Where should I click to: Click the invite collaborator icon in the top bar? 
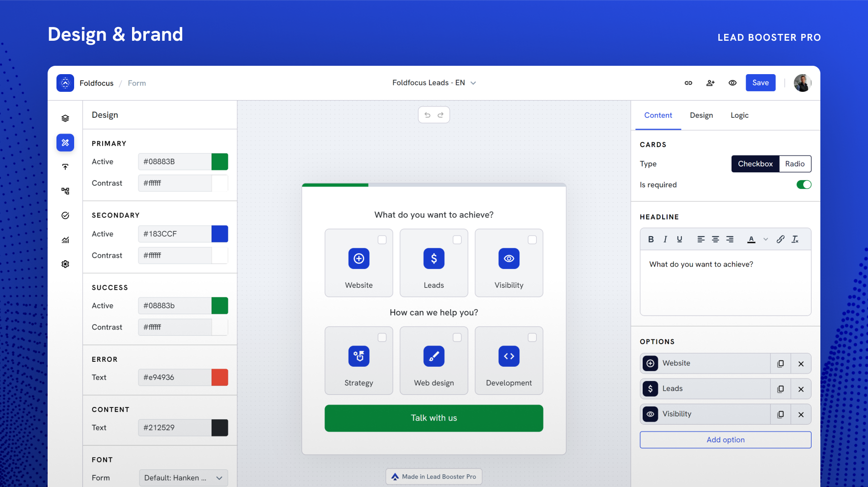pyautogui.click(x=710, y=82)
